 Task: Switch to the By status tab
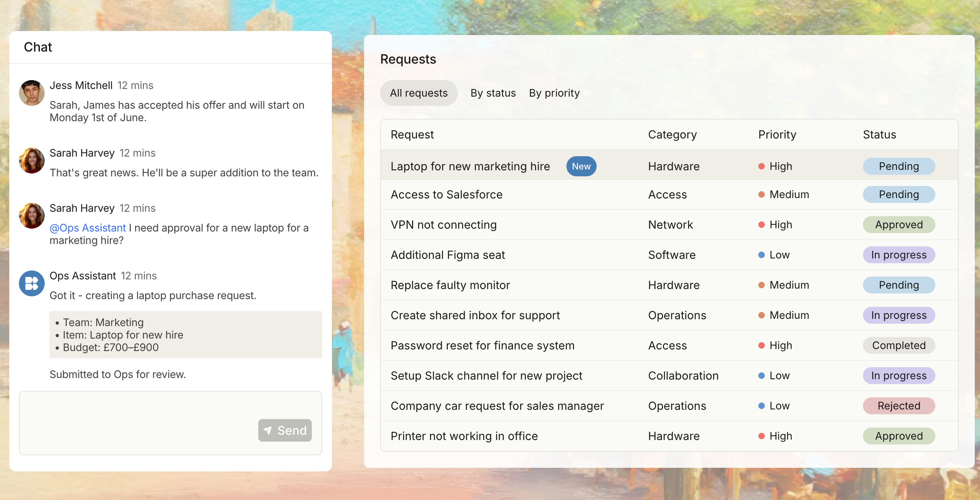(x=493, y=93)
